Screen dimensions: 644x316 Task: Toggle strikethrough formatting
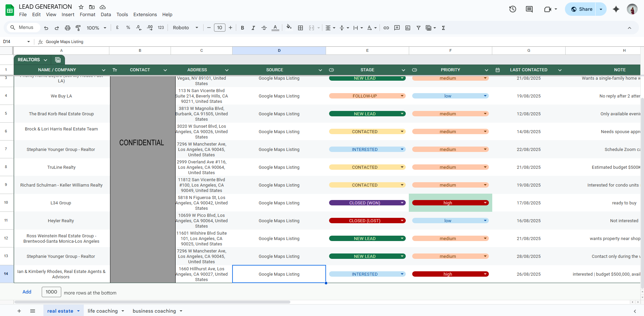[x=264, y=28]
